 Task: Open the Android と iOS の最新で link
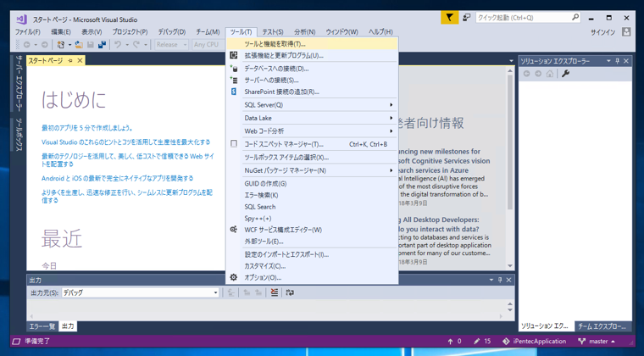118,178
